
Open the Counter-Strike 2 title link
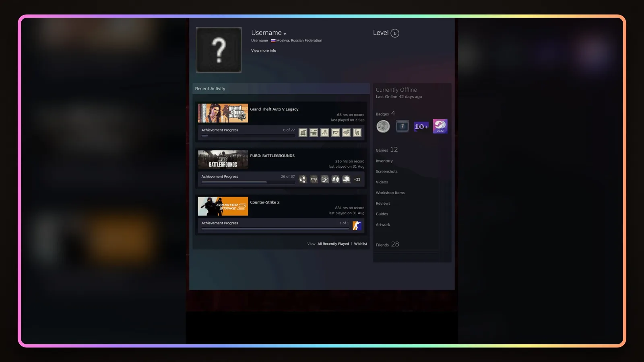[265, 202]
